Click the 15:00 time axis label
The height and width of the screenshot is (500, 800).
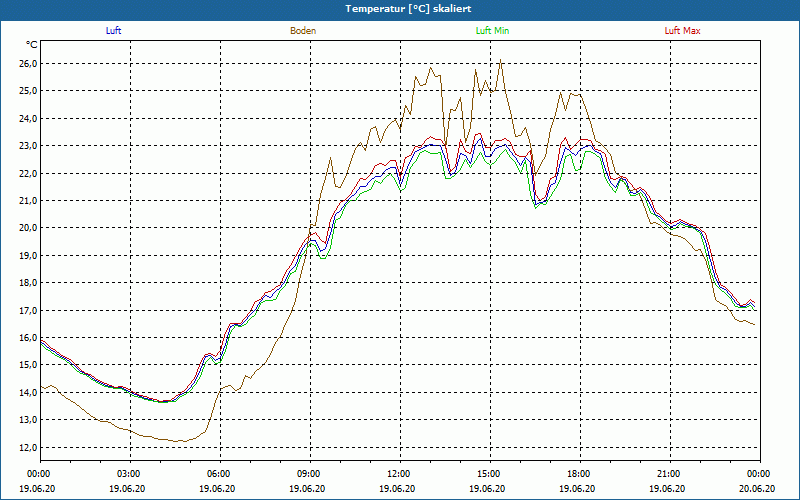(490, 474)
